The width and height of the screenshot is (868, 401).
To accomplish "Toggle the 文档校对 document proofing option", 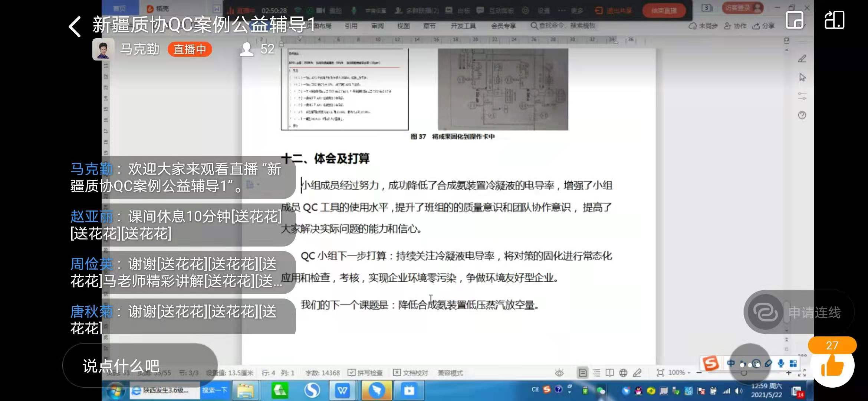I will (411, 373).
